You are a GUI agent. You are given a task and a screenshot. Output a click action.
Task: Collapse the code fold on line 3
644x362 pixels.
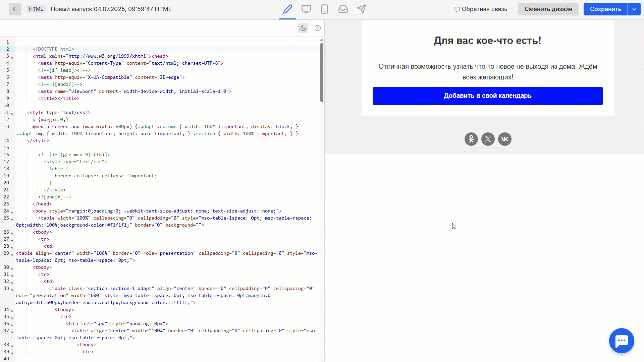pos(12,58)
